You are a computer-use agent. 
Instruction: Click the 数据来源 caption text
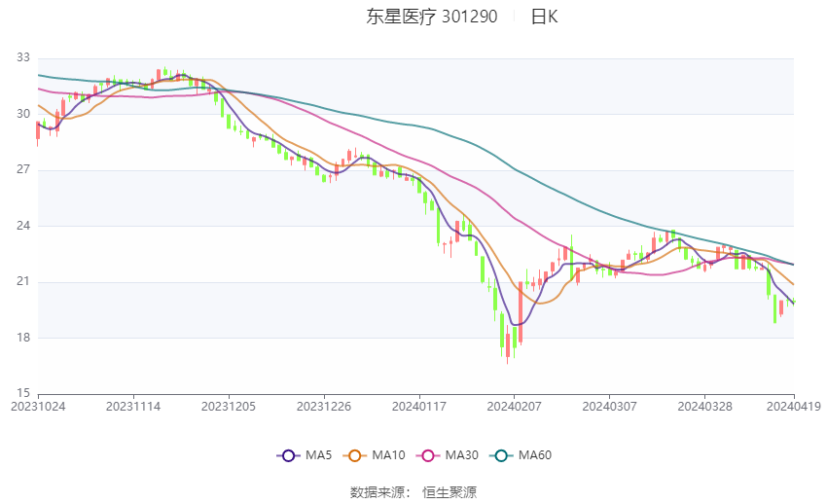click(x=378, y=492)
